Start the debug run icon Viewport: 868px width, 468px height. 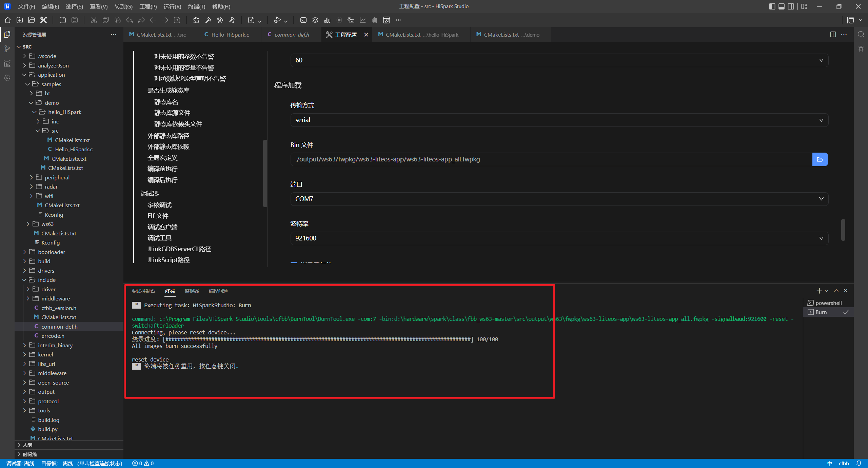coord(277,20)
